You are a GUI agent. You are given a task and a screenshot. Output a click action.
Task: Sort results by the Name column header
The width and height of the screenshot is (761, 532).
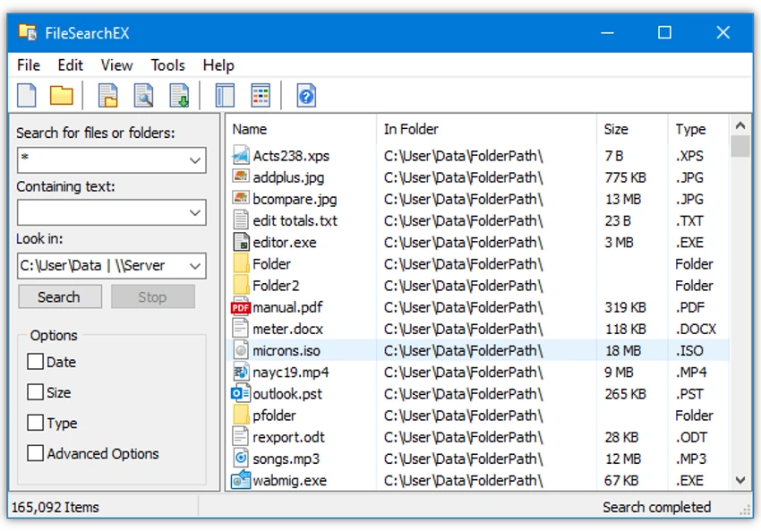301,129
